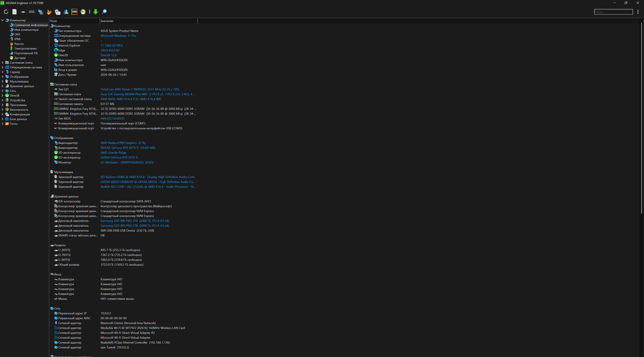Open the LG UltraGear+ monitor link
Image resolution: width=644 pixels, height=357 pixels.
[x=127, y=162]
